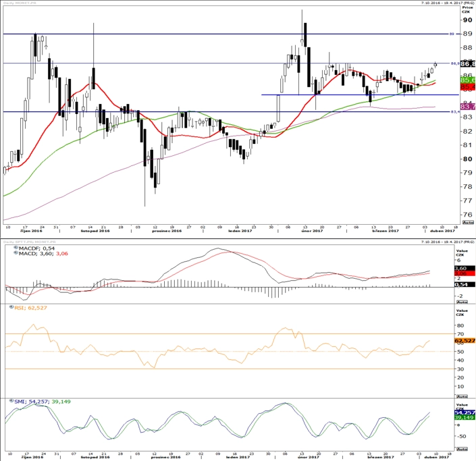
Task: Click 'duben 2017' on price chart axis
Action: click(x=442, y=231)
